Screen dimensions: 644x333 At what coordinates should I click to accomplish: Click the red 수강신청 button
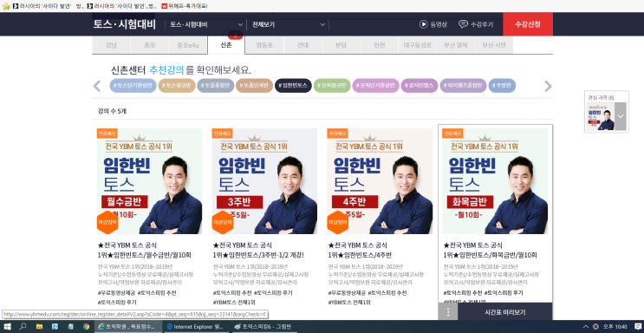click(528, 24)
